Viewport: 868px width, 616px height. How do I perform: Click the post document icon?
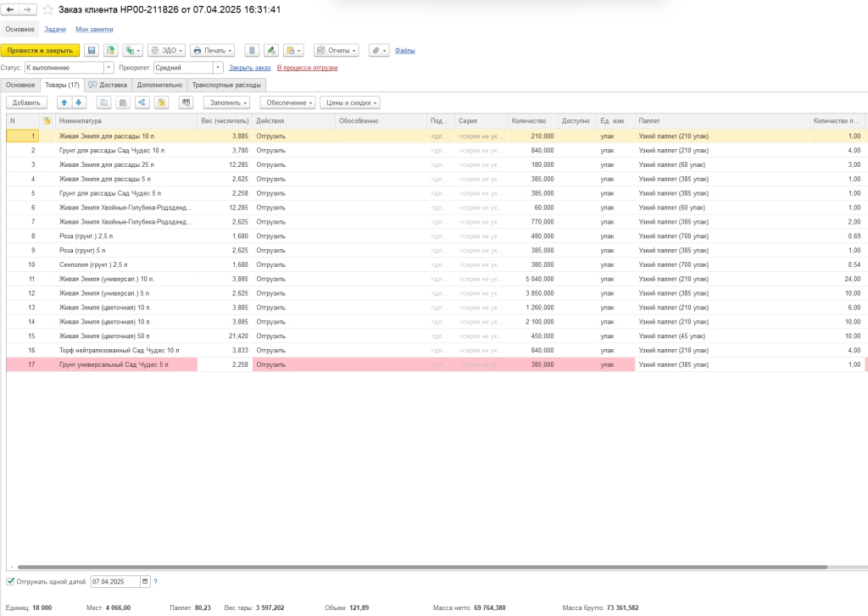pos(110,51)
